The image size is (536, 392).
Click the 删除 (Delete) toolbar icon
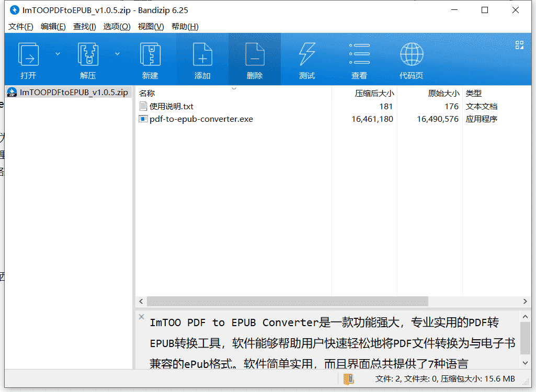coord(255,54)
